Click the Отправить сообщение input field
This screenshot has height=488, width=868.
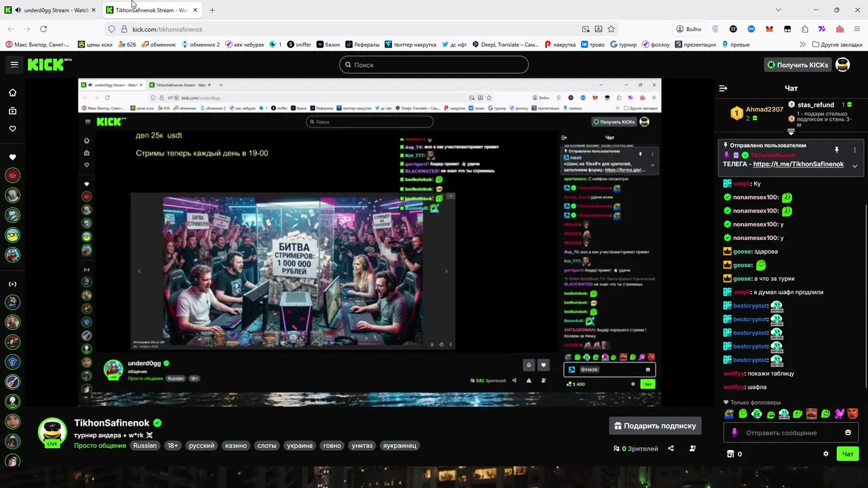790,432
